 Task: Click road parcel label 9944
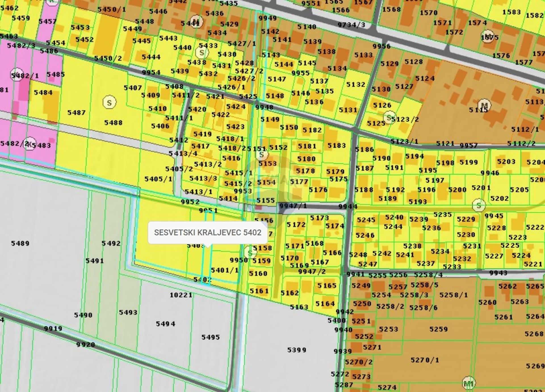[x=348, y=206]
